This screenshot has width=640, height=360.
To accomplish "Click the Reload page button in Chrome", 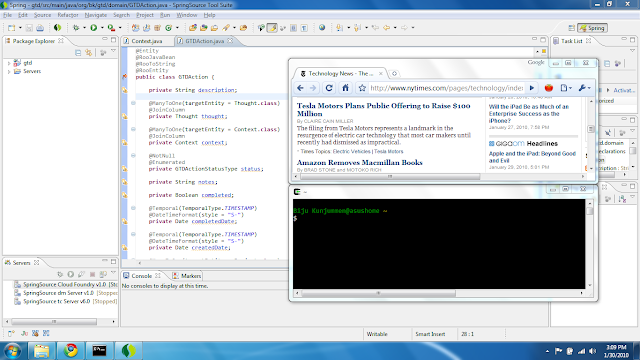I will pos(329,88).
